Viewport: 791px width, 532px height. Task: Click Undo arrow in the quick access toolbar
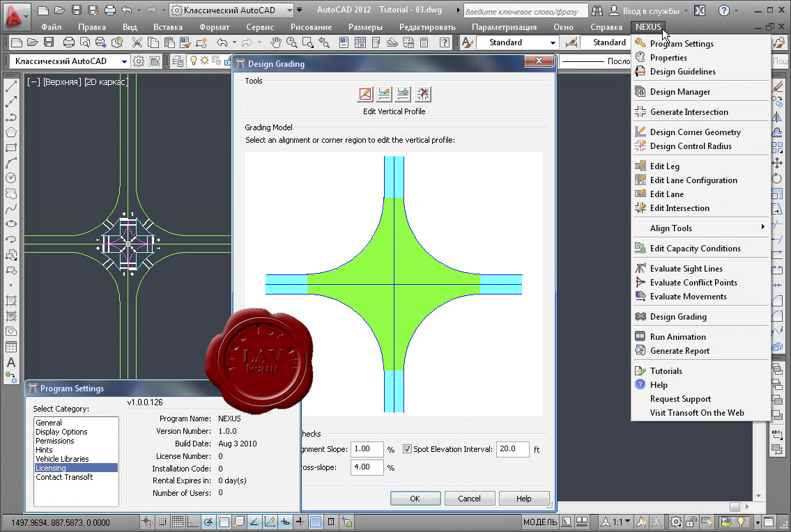pyautogui.click(x=127, y=10)
